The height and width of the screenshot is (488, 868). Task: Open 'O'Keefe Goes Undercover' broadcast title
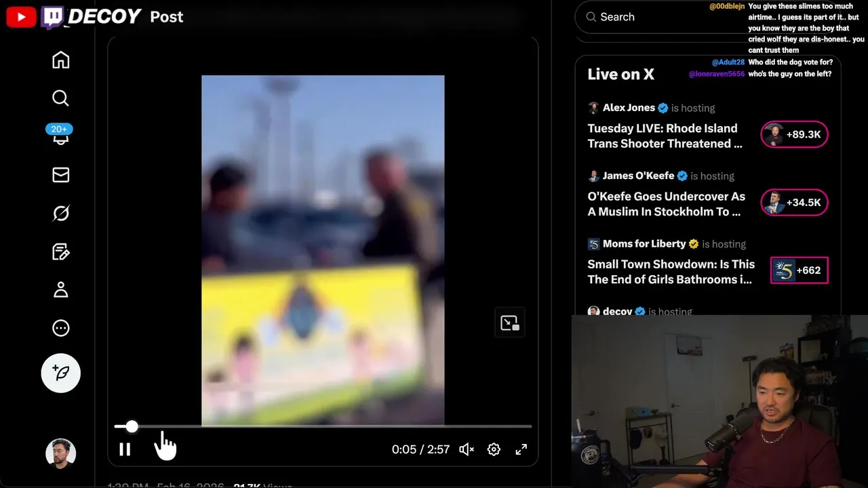point(666,204)
